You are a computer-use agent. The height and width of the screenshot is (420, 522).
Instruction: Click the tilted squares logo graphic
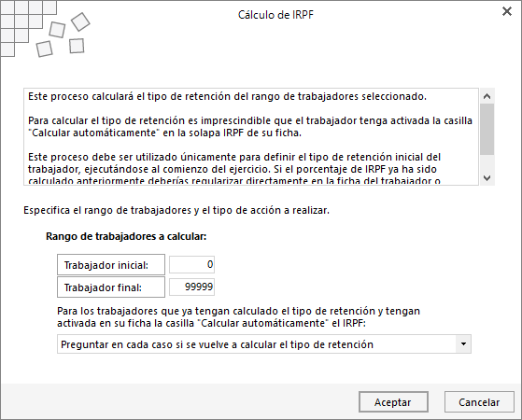63,35
